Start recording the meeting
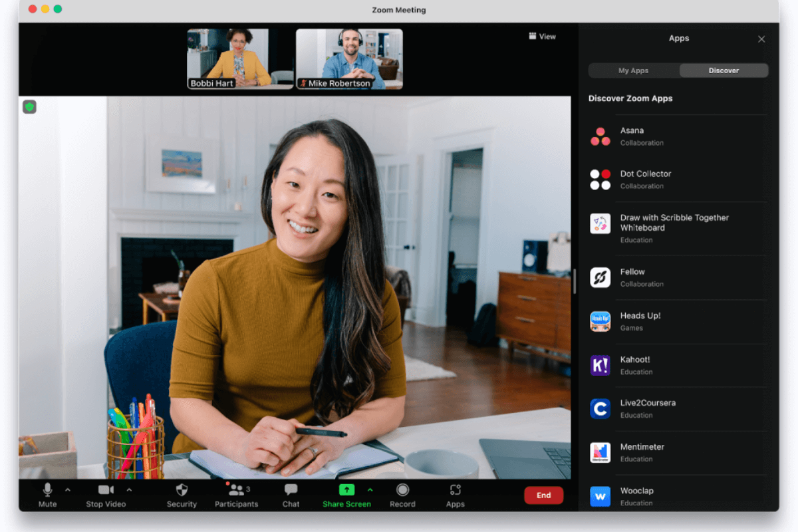 click(402, 490)
